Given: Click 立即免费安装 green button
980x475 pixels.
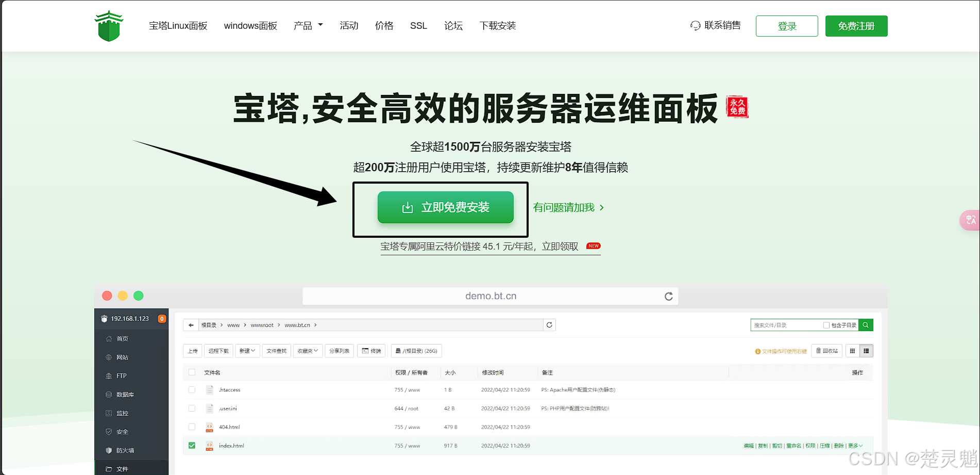Looking at the screenshot, I should (x=446, y=207).
